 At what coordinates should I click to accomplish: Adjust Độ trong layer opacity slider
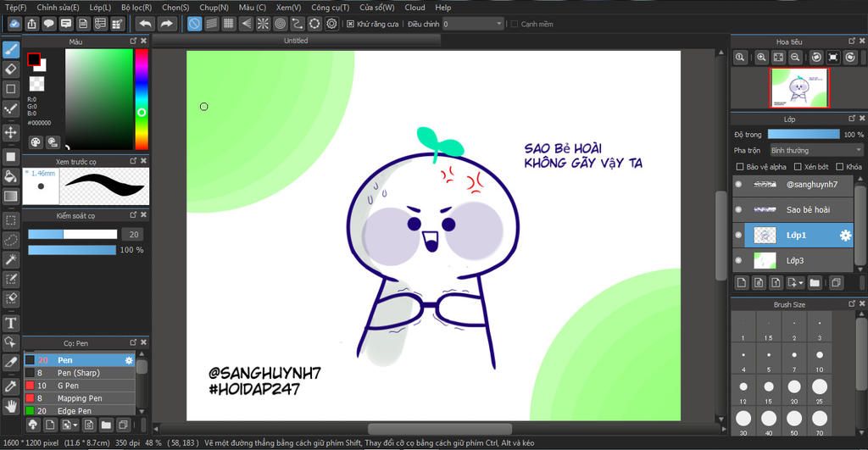[804, 135]
